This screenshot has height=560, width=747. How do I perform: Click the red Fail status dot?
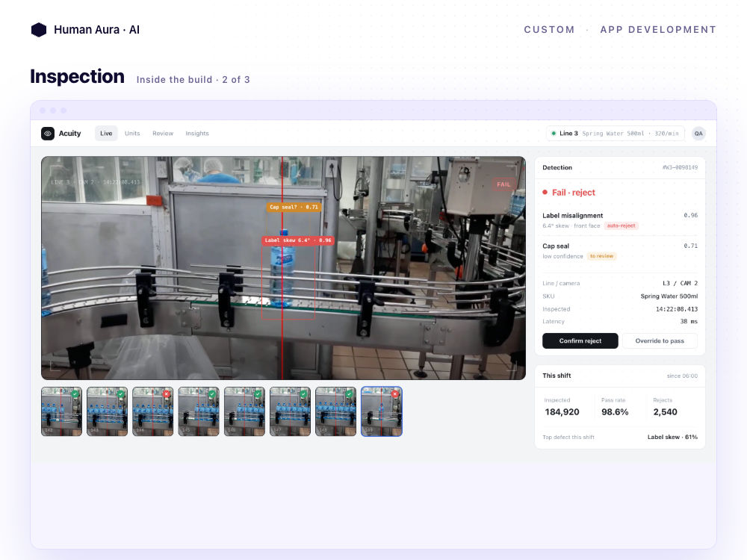pyautogui.click(x=545, y=193)
